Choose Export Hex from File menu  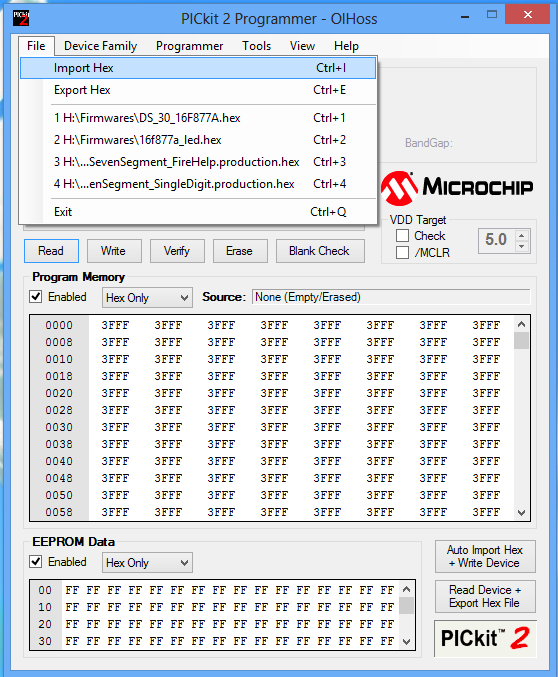tap(198, 90)
